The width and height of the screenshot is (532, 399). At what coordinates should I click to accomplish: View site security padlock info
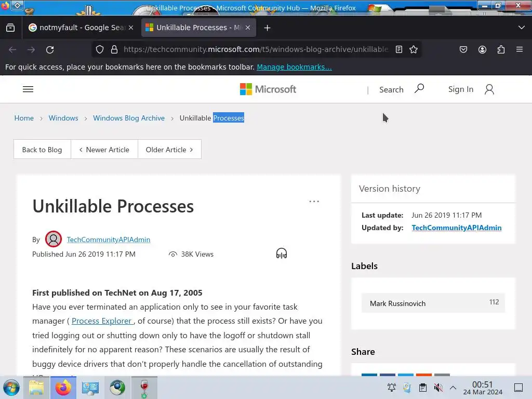point(114,49)
